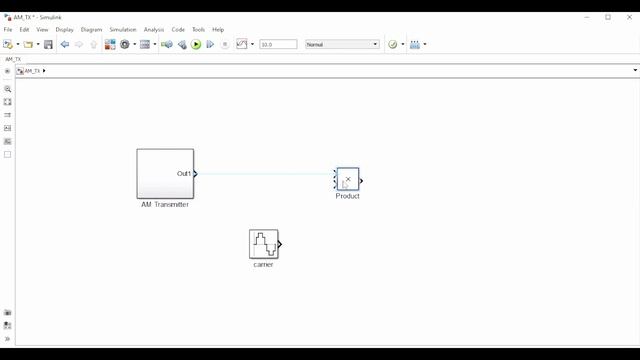Click the Out1 port label
Screen dimensions: 640x360
pyautogui.click(x=184, y=173)
